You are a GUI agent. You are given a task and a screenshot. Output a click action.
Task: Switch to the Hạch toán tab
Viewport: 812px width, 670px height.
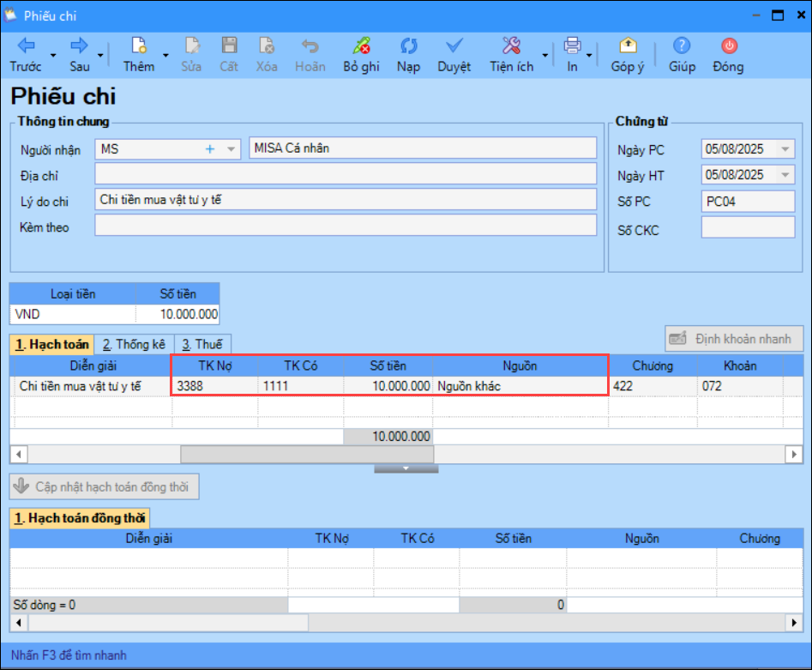click(x=51, y=345)
